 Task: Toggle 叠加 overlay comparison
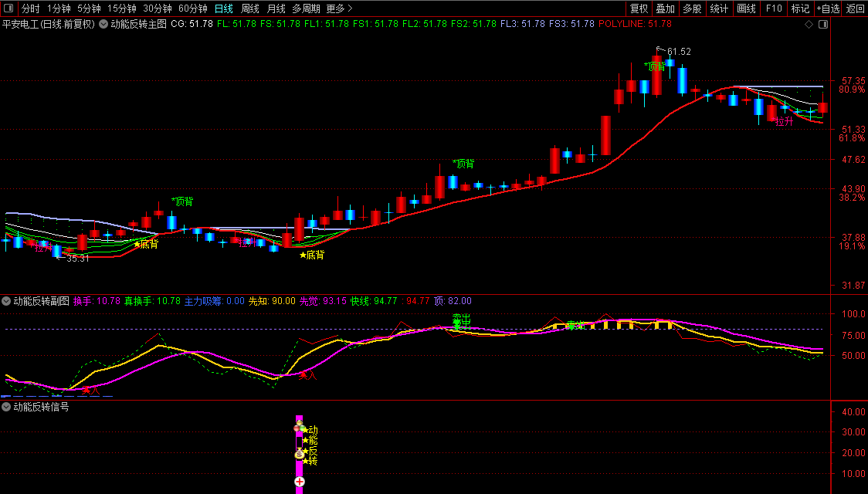pos(666,8)
